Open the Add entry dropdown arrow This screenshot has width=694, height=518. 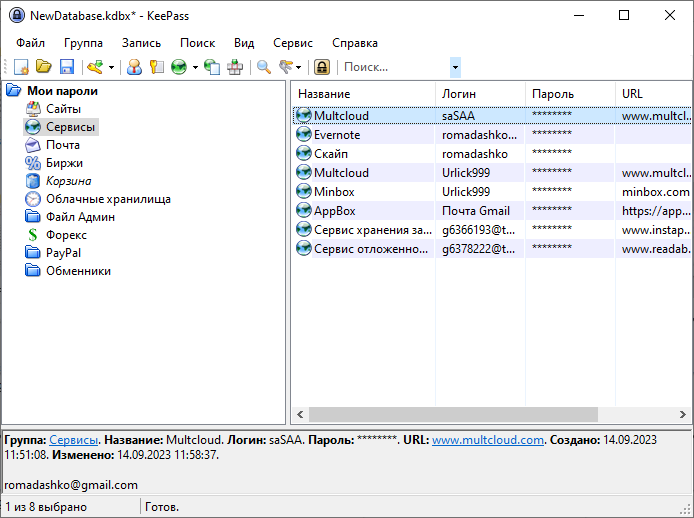[x=111, y=68]
